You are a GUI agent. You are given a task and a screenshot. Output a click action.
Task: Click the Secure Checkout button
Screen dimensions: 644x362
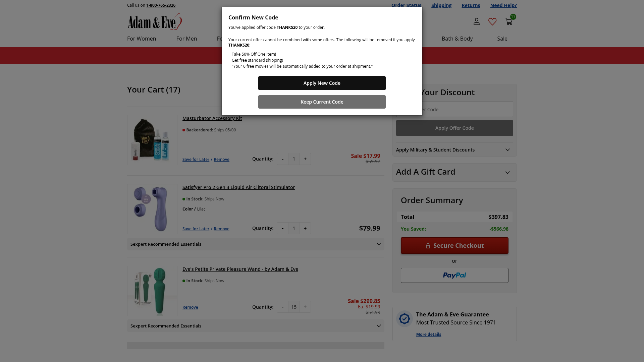454,246
